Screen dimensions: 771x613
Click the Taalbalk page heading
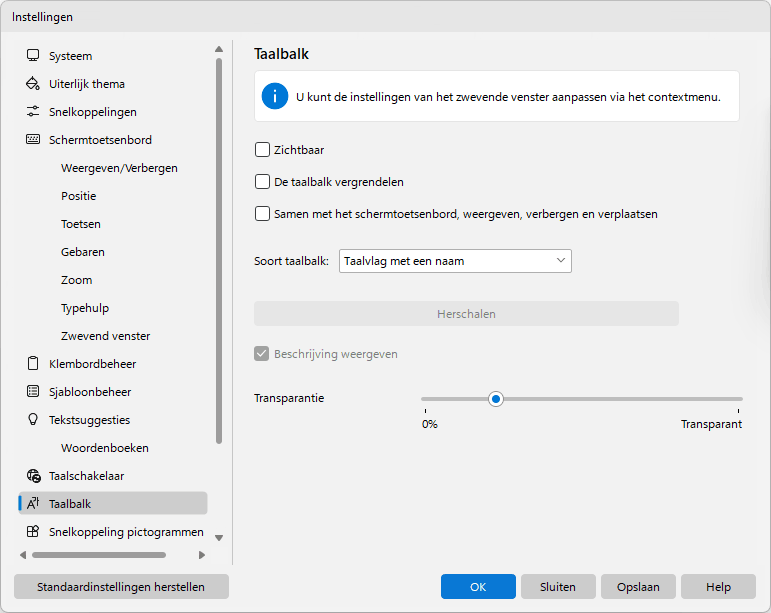281,54
